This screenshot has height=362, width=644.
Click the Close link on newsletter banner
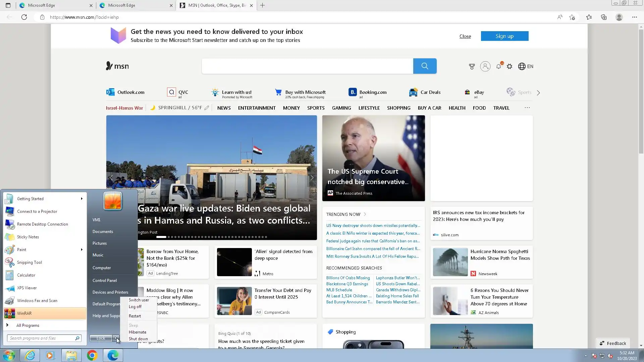pos(465,36)
